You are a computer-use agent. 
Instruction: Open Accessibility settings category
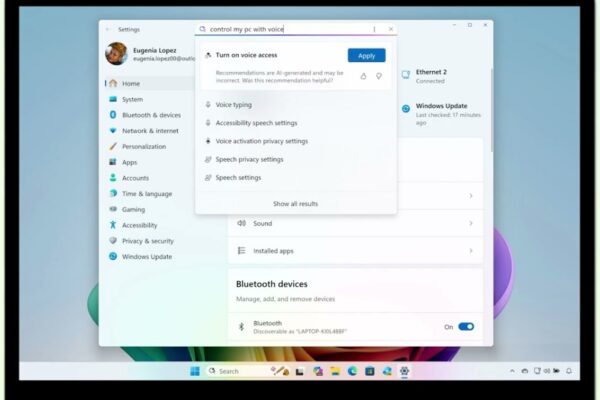pos(149,225)
